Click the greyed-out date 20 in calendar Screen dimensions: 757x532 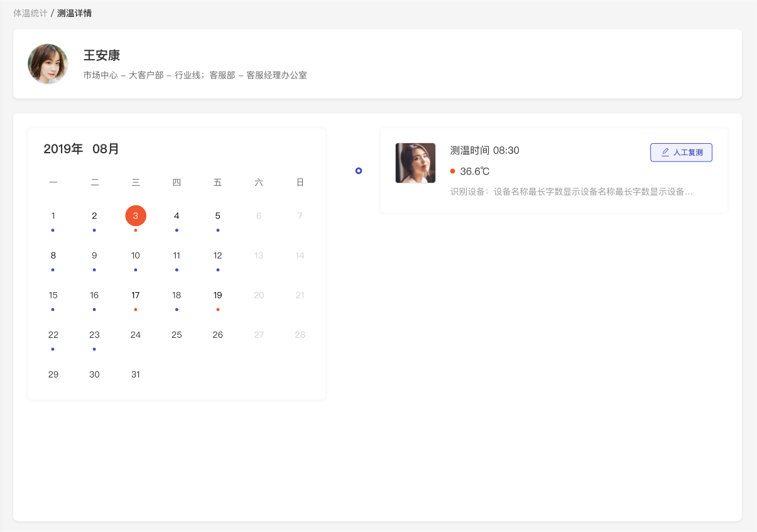259,295
